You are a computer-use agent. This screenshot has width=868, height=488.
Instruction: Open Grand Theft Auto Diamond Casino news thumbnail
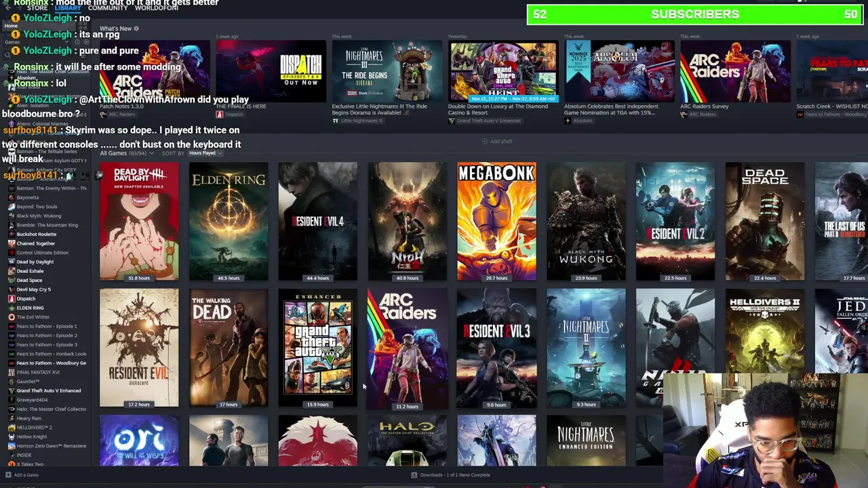click(x=503, y=70)
